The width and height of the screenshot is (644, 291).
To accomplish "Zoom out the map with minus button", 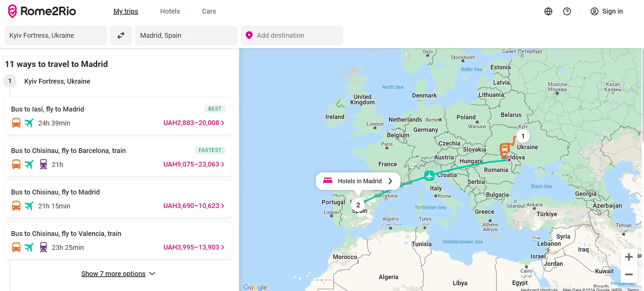I will point(629,274).
